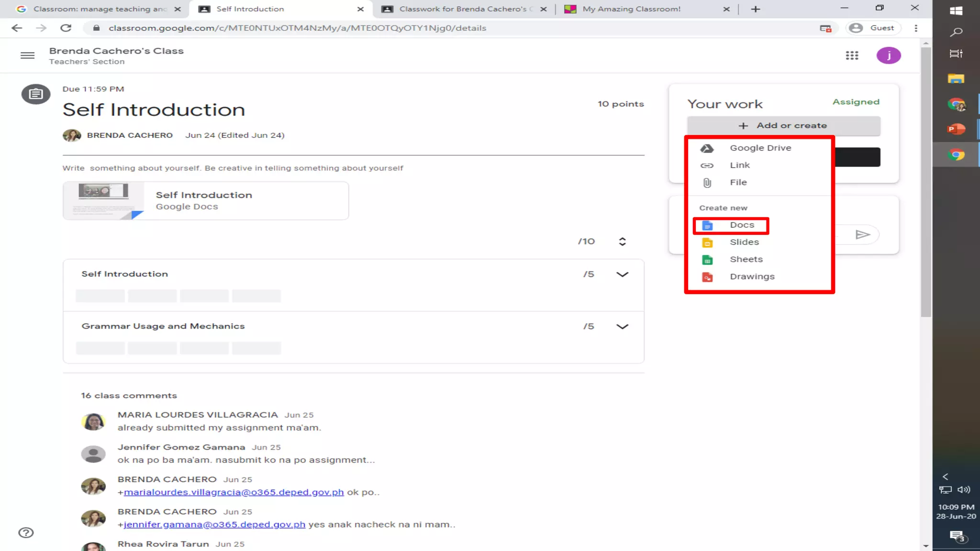Show hidden tray icons chevron

945,476
